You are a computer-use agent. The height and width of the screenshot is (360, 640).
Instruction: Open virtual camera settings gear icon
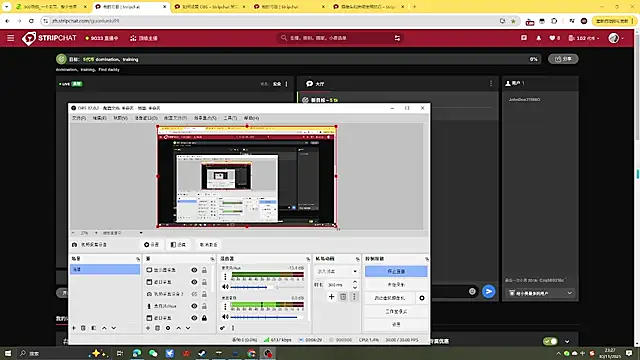422,298
